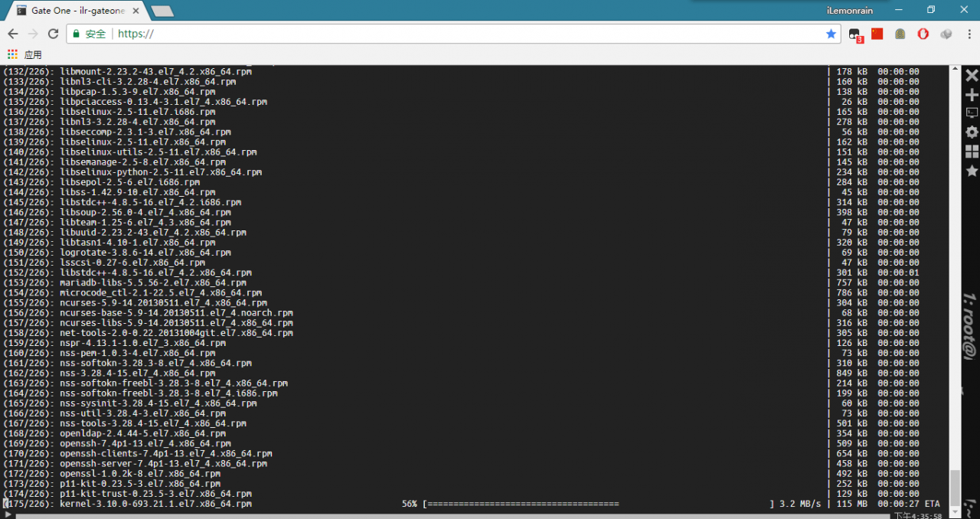This screenshot has width=980, height=519.
Task: Open the extension with red badge 3
Action: (855, 34)
